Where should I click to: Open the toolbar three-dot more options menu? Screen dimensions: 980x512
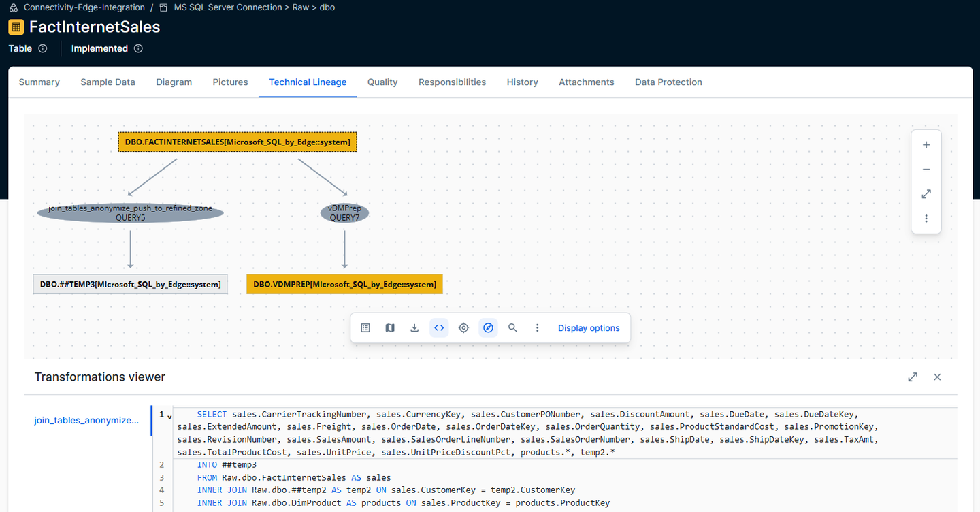(537, 327)
